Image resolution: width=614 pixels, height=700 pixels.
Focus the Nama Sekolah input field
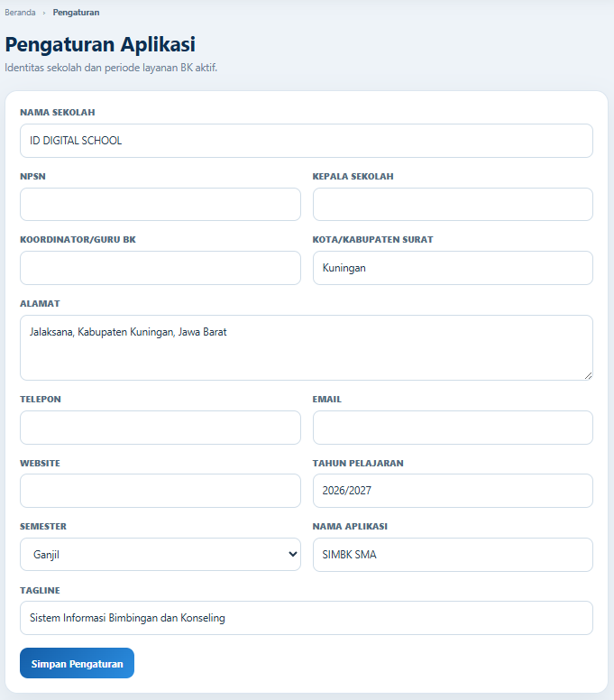pyautogui.click(x=307, y=141)
